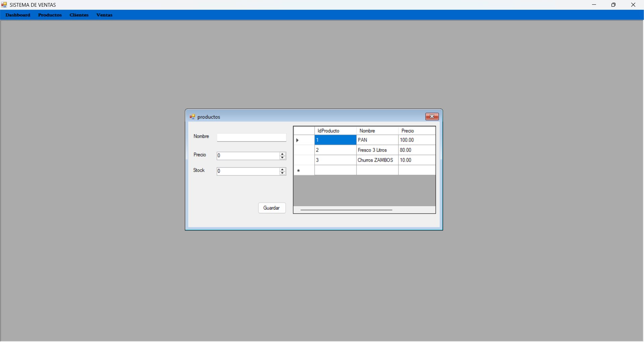
Task: Click inside the Stock numeric field
Action: 248,172
